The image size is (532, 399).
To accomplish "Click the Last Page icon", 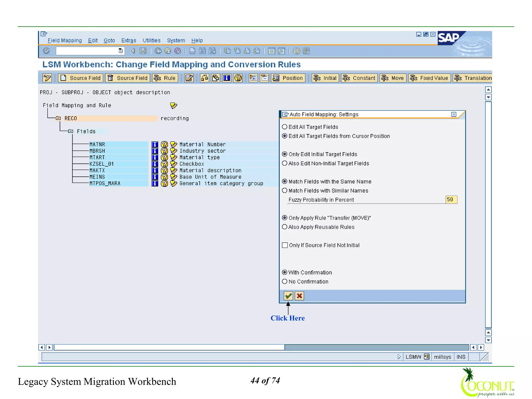I will coord(257,51).
